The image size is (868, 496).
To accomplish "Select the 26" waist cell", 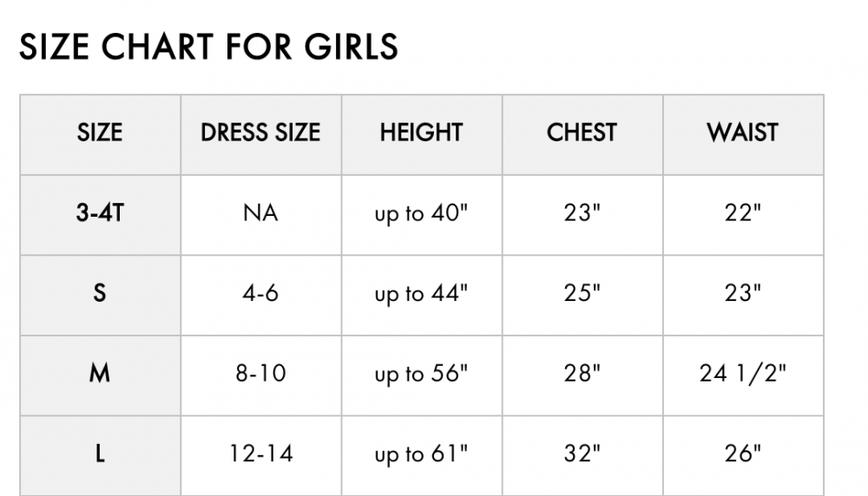I will coord(744,455).
